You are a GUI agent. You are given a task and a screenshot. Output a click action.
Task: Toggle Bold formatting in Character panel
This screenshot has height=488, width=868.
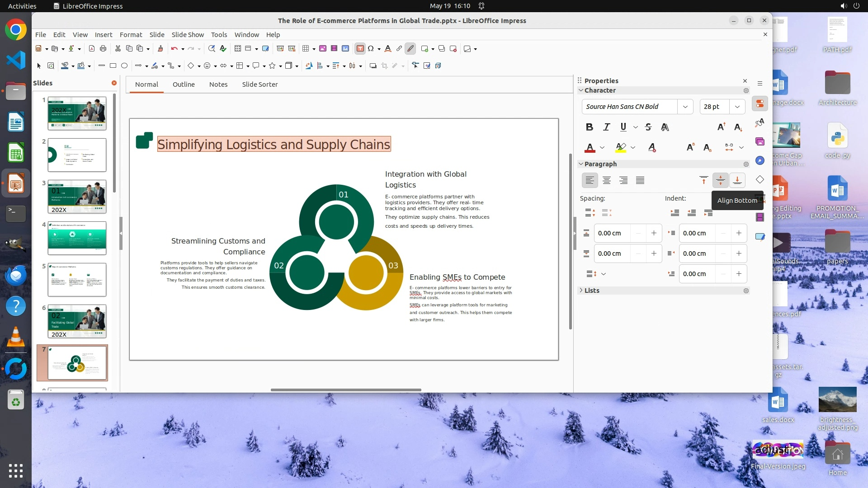[589, 127]
